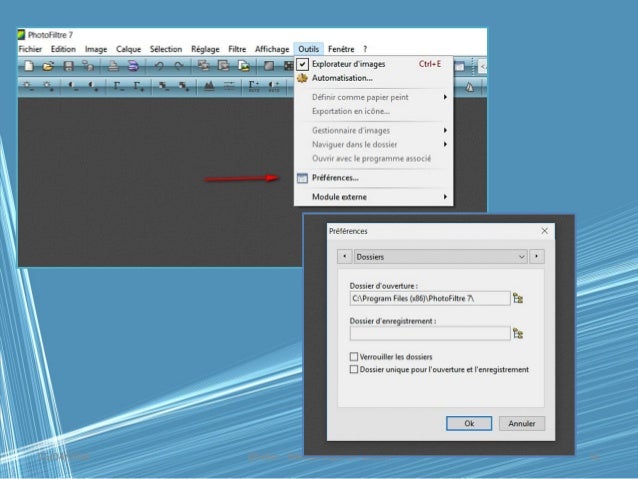
Task: Click the PhotoFiltre 7 title bar logo
Action: [x=21, y=35]
